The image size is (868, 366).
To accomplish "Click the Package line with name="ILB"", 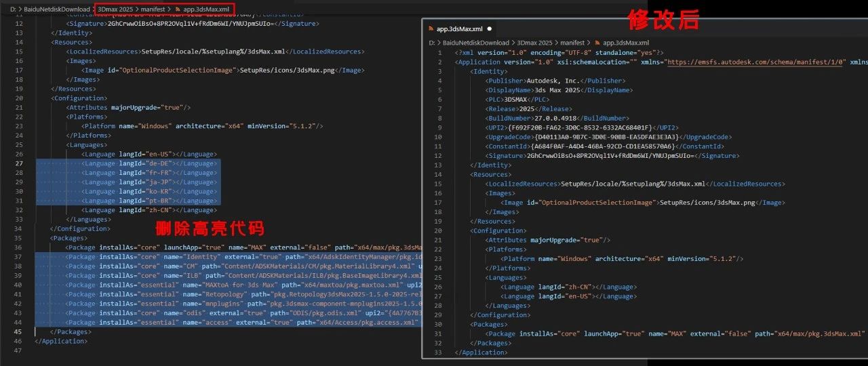I will click(244, 276).
